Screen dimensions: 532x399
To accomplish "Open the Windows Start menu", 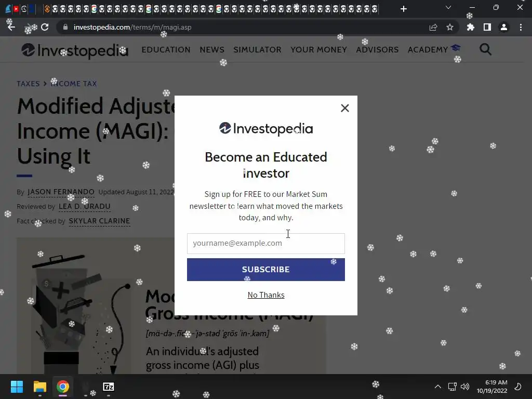I will click(x=17, y=387).
